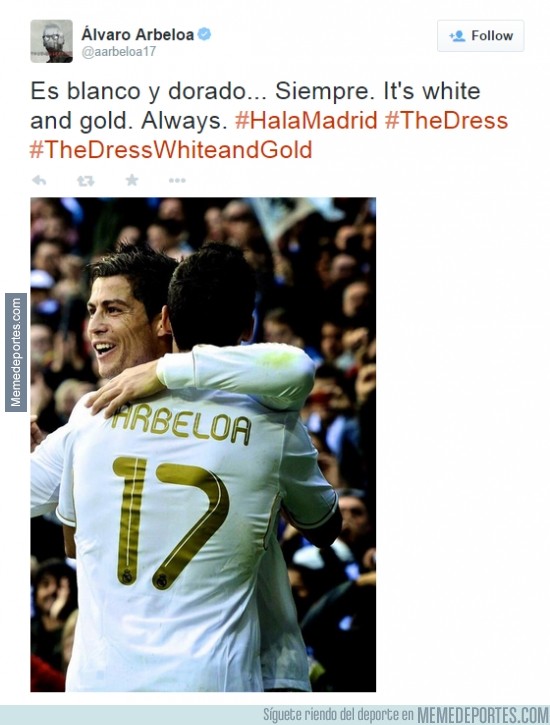
Task: Click the @aarbeloa17 handle
Action: coord(119,52)
